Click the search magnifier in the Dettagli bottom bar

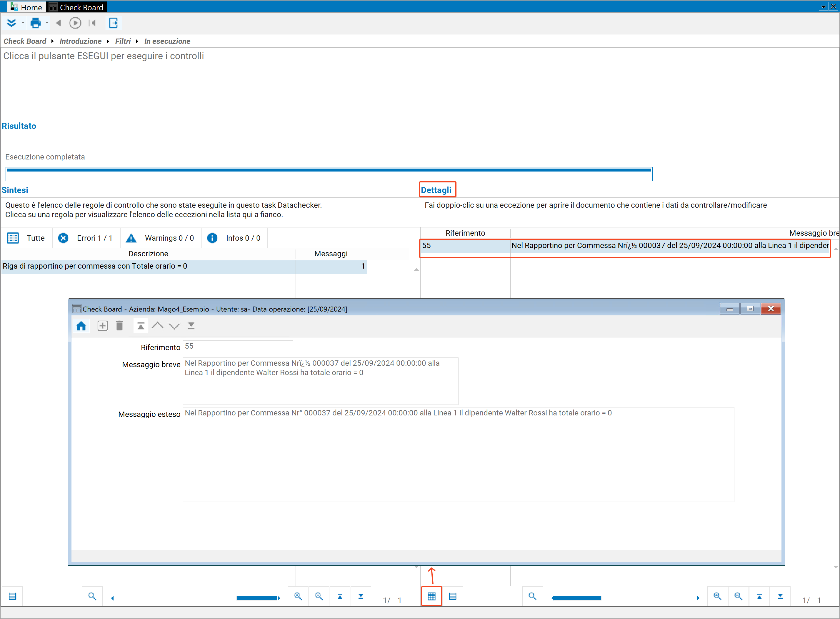(533, 596)
